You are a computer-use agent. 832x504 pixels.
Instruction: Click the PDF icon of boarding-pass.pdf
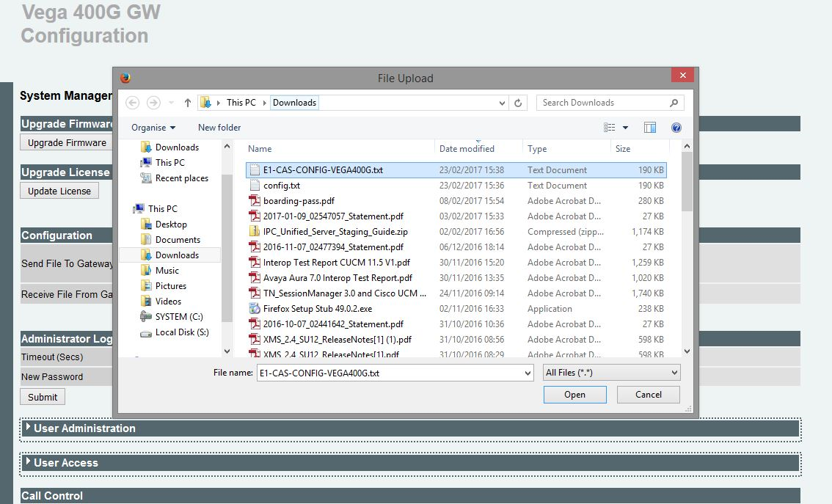[255, 200]
